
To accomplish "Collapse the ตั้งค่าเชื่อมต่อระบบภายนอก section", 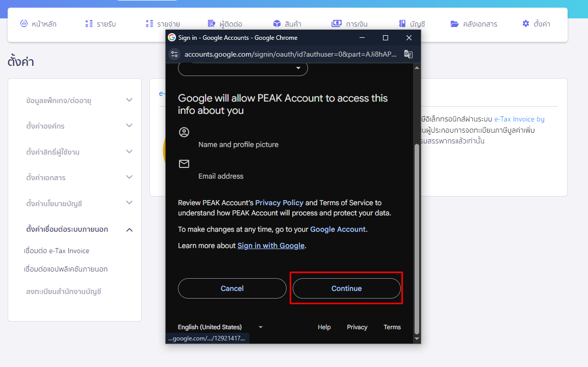I will [x=129, y=230].
